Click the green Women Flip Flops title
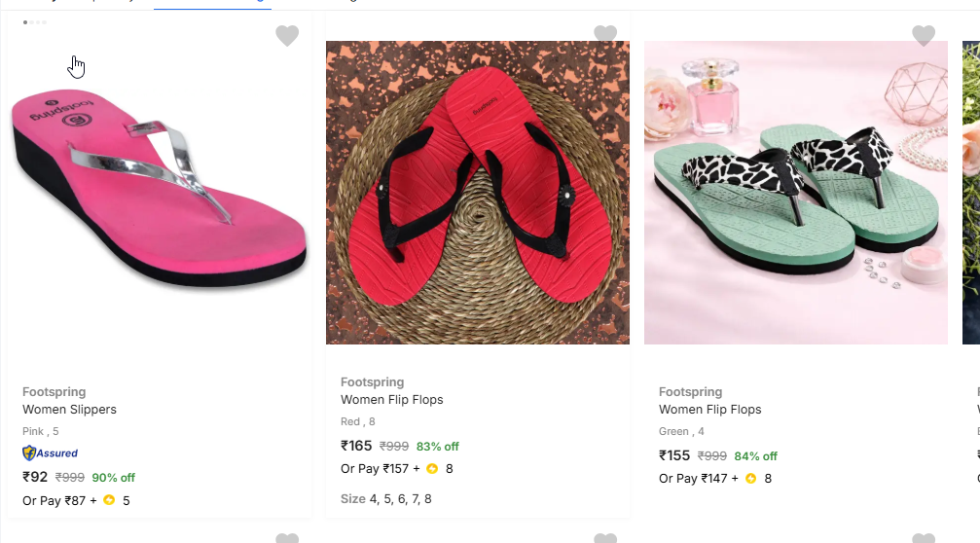Image resolution: width=980 pixels, height=543 pixels. 709,410
